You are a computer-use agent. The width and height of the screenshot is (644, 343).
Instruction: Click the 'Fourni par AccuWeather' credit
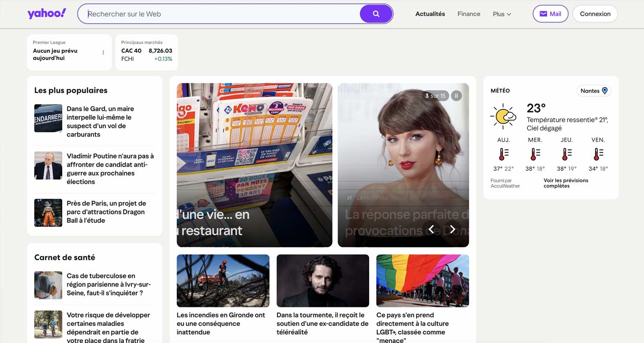pyautogui.click(x=505, y=183)
